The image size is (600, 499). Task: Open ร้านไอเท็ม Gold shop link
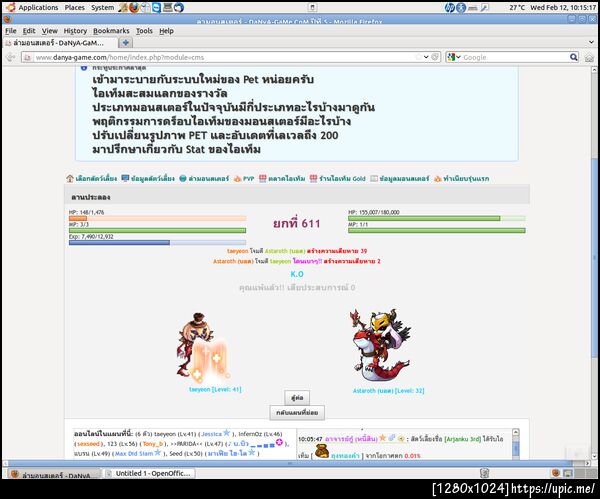click(338, 178)
